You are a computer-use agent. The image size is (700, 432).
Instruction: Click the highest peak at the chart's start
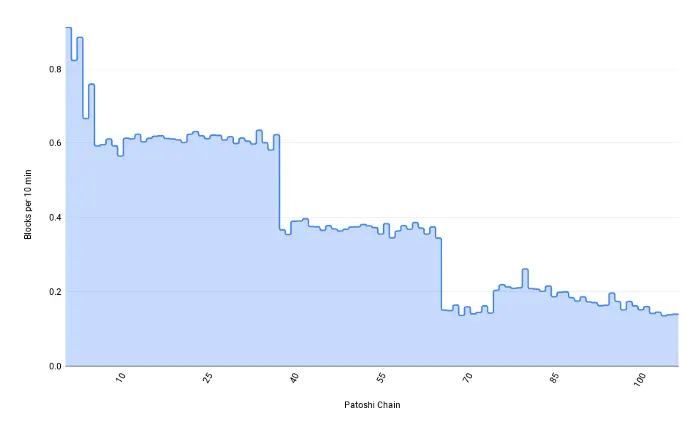[x=68, y=28]
